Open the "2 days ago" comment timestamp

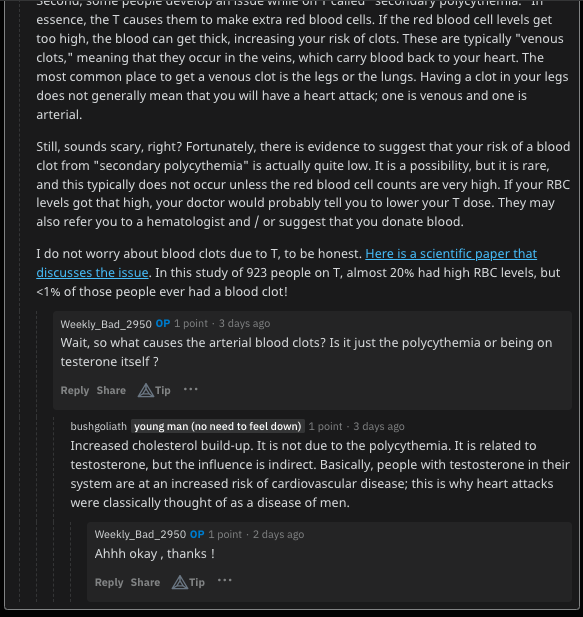(279, 535)
